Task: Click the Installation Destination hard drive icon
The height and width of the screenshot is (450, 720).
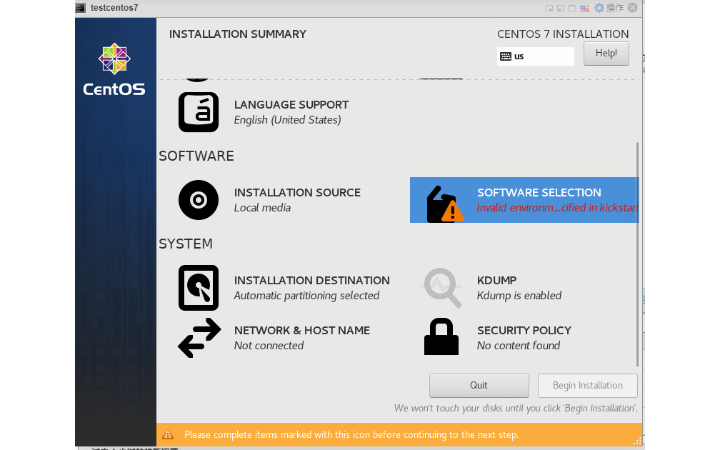Action: [x=198, y=288]
